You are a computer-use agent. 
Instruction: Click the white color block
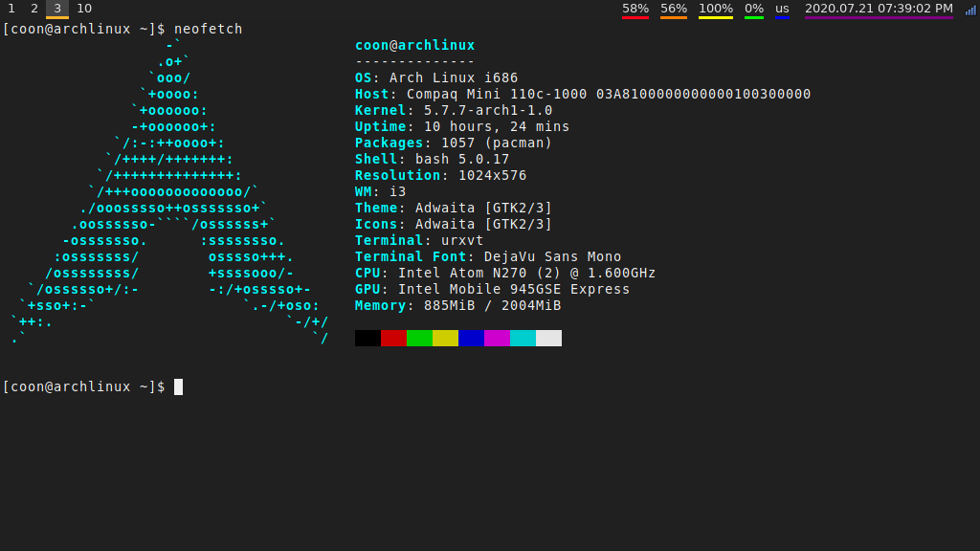(x=548, y=338)
